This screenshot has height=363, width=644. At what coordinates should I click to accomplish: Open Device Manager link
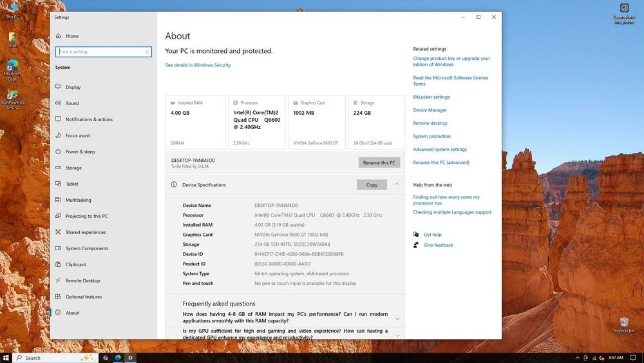(x=430, y=110)
